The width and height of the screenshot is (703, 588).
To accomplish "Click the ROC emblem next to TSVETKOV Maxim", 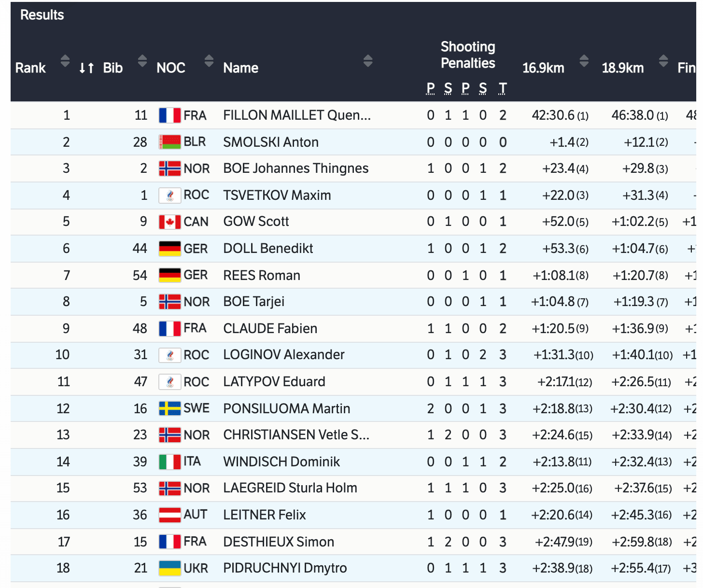I will pyautogui.click(x=169, y=196).
